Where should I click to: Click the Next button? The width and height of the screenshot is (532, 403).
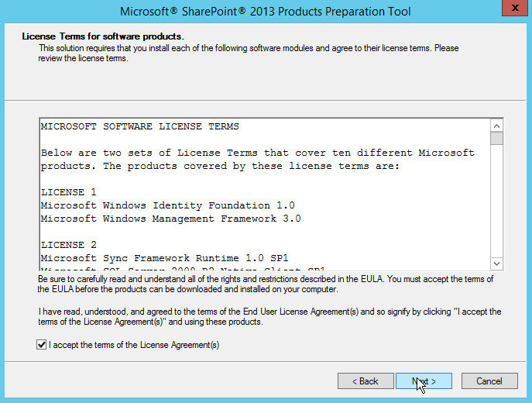[x=424, y=381]
